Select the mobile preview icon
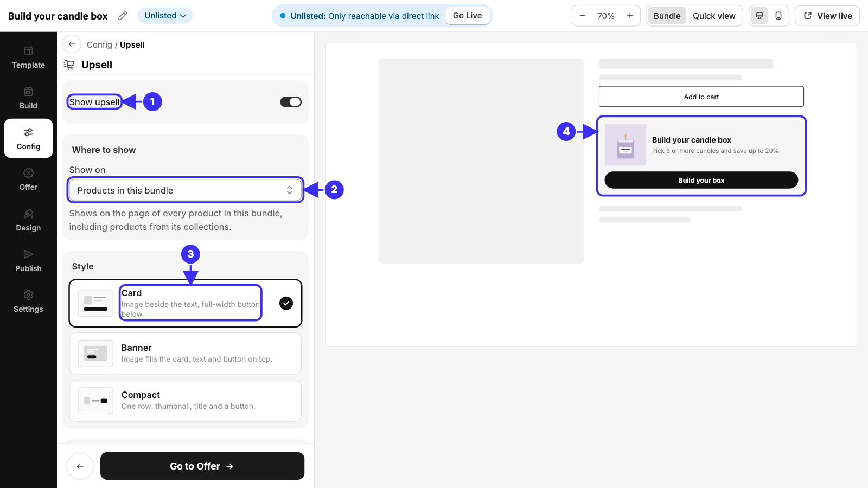 click(x=778, y=16)
